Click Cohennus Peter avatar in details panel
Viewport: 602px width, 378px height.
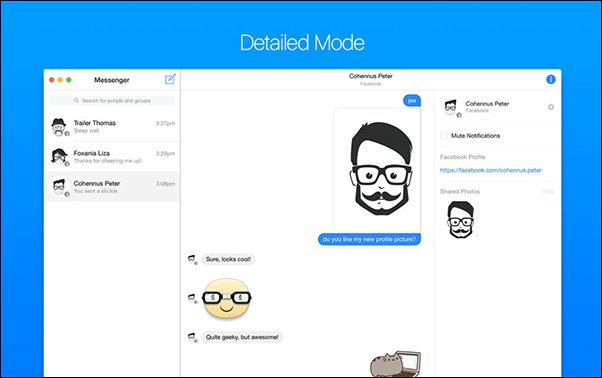(x=451, y=107)
